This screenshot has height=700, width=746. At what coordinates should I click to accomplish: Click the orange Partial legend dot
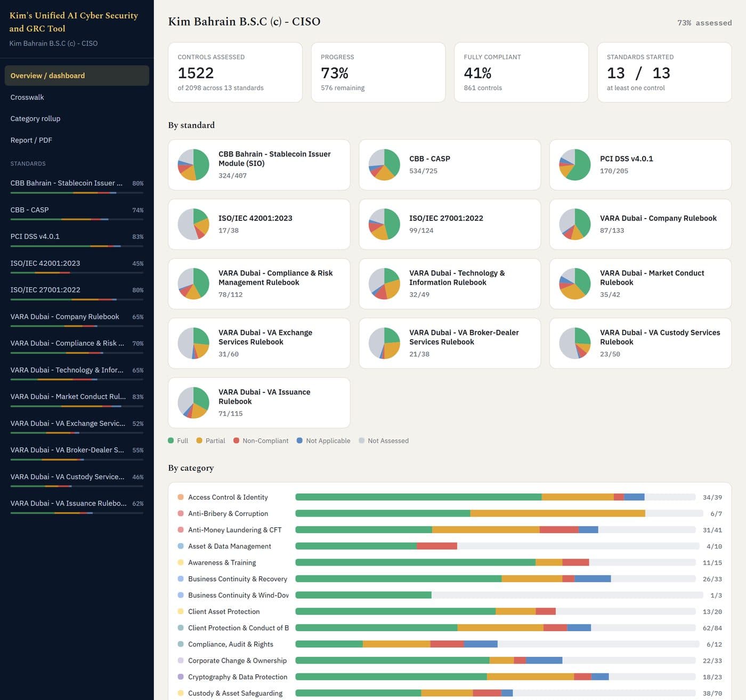[x=199, y=440]
